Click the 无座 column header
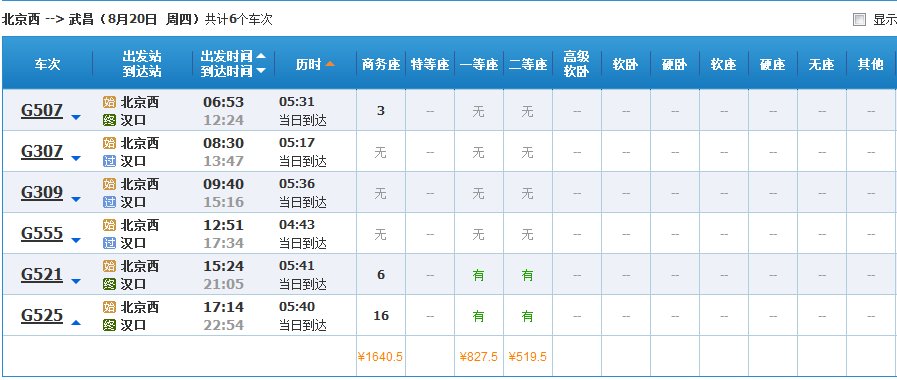The image size is (897, 380). click(x=821, y=65)
